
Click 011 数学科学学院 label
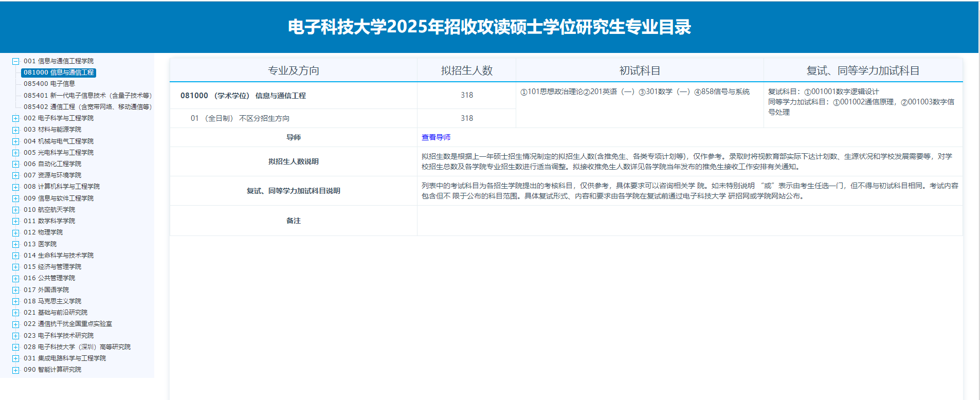click(49, 221)
